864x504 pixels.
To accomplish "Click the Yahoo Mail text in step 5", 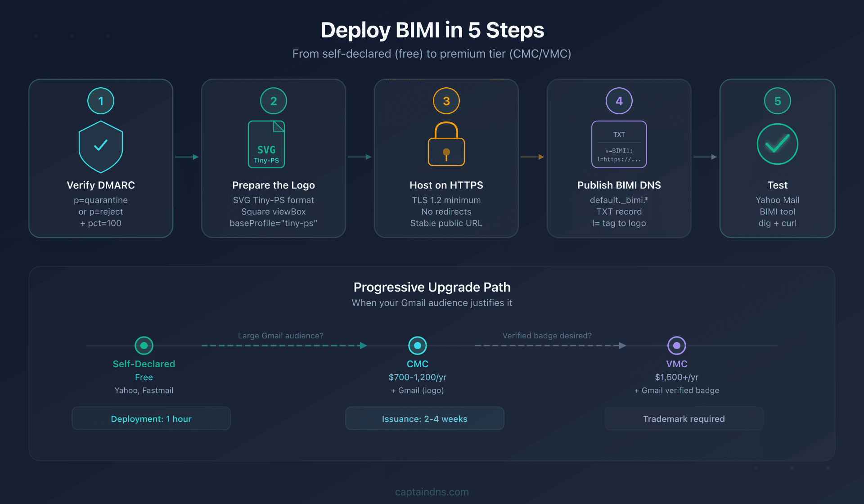I will pyautogui.click(x=778, y=200).
